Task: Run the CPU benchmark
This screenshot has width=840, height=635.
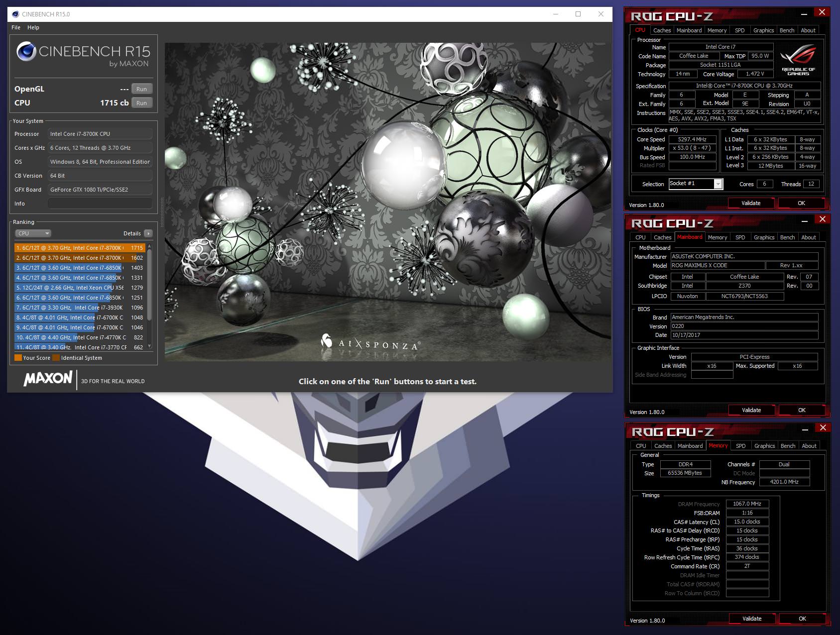Action: tap(142, 103)
